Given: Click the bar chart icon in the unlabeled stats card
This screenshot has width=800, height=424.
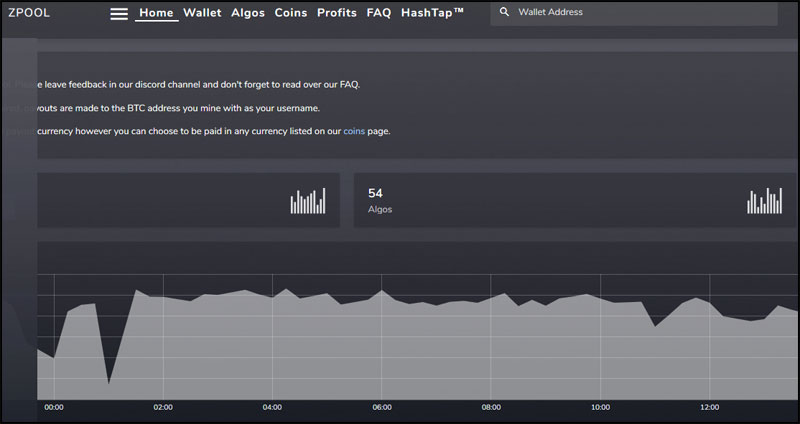Looking at the screenshot, I should click(308, 200).
